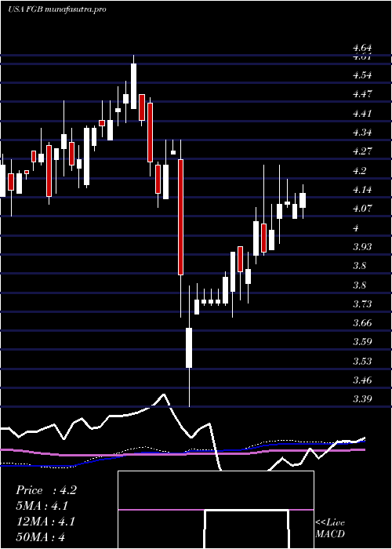Screen dimensions: 392x549
Task: Select the '5MA : 4.1' legend entry
Action: [x=42, y=506]
